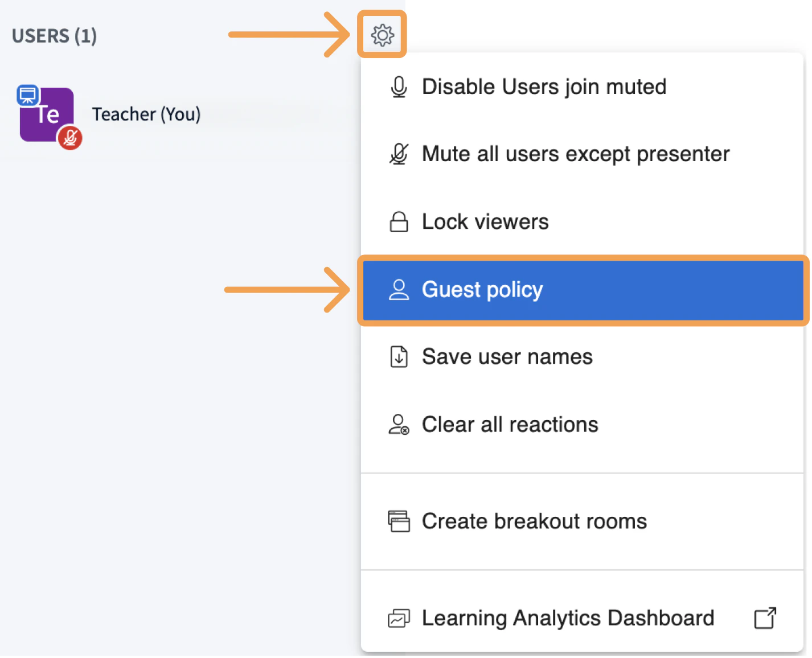This screenshot has height=658, width=812.
Task: Click the person icon beside Guest policy
Action: pos(399,290)
